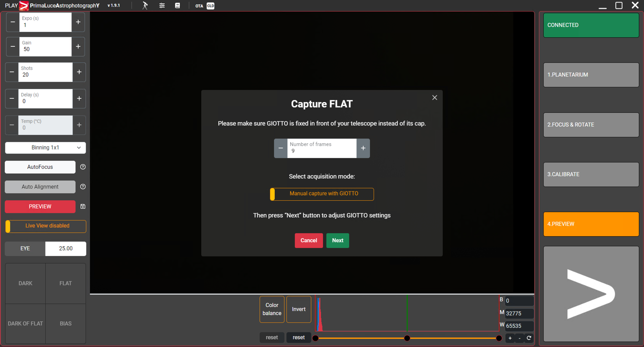Increase Number of frames in dialog
This screenshot has width=644, height=347.
(x=363, y=148)
